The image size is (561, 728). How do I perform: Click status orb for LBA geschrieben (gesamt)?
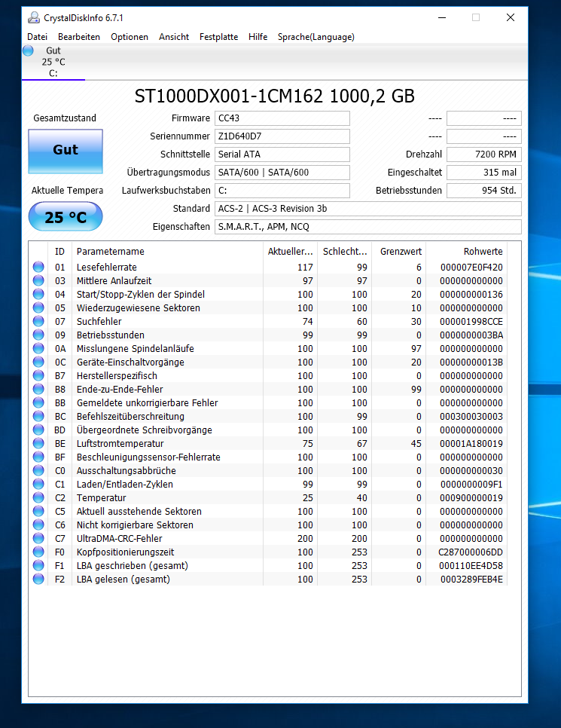tap(38, 565)
